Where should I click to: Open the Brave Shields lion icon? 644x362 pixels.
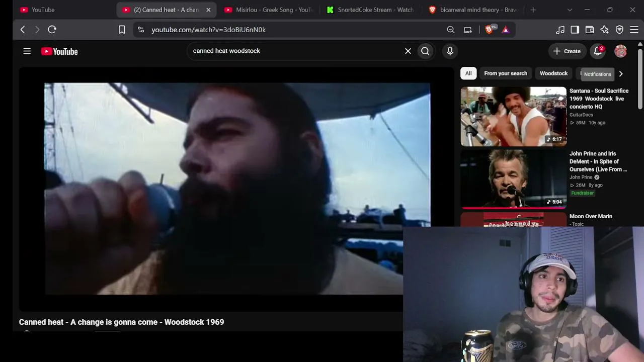[489, 30]
